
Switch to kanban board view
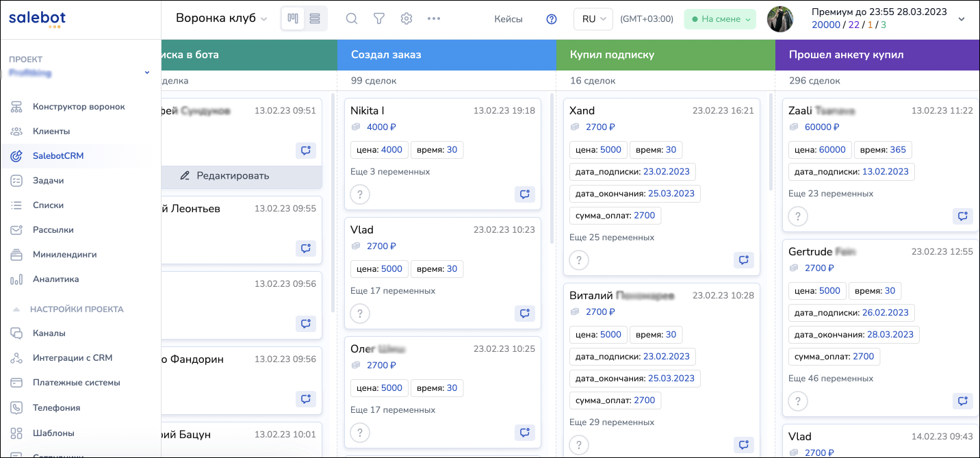(x=293, y=19)
